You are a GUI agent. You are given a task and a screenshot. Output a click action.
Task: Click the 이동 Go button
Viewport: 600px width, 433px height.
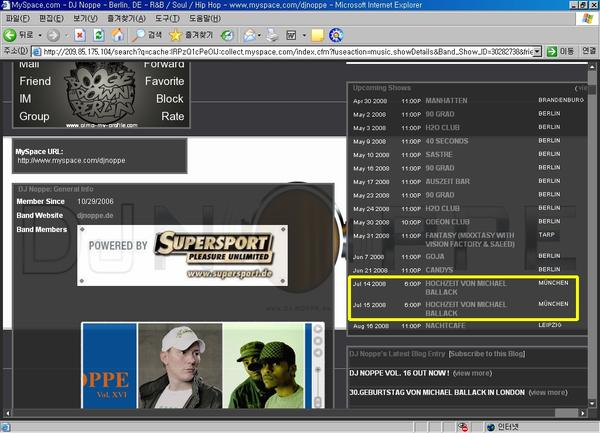pos(565,50)
